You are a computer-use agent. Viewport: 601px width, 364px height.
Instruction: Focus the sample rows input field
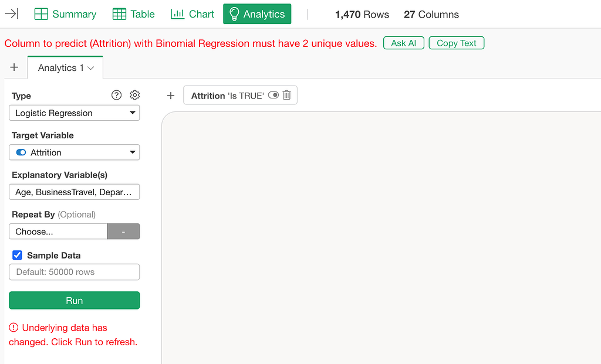pos(75,272)
